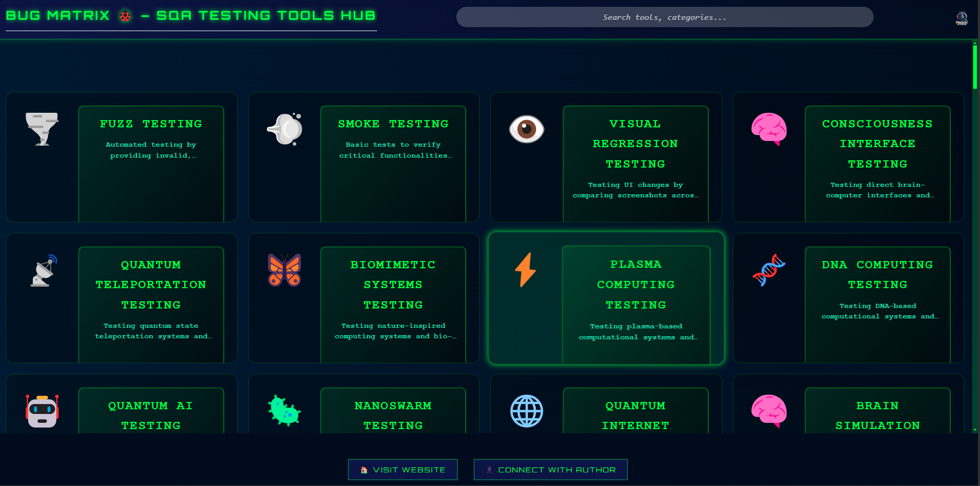Open the Fuzz Testing card

tap(122, 157)
